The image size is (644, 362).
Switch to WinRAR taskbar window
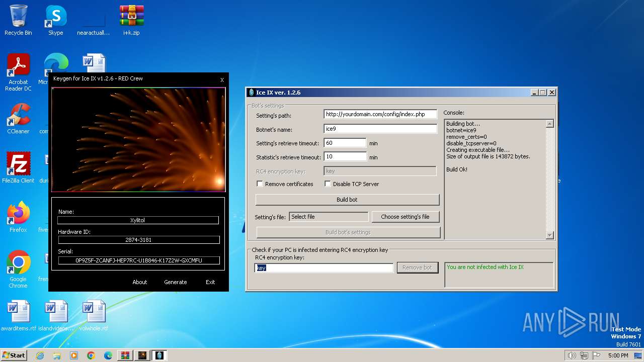125,355
